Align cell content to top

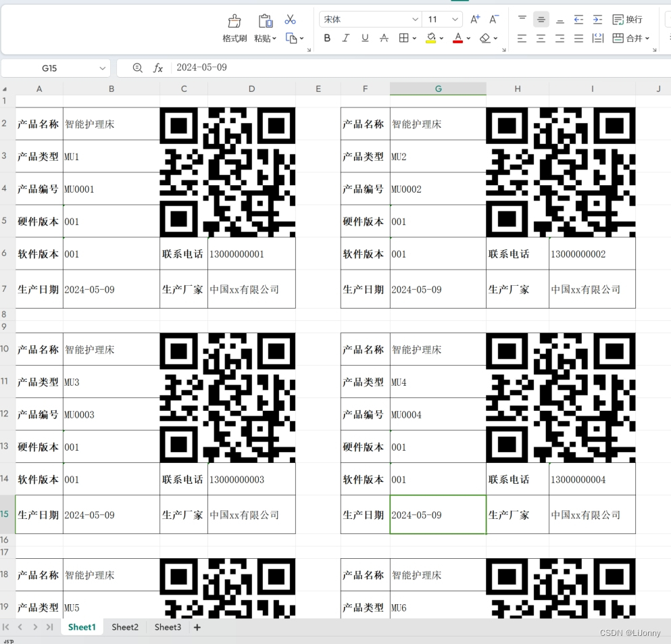click(x=522, y=19)
